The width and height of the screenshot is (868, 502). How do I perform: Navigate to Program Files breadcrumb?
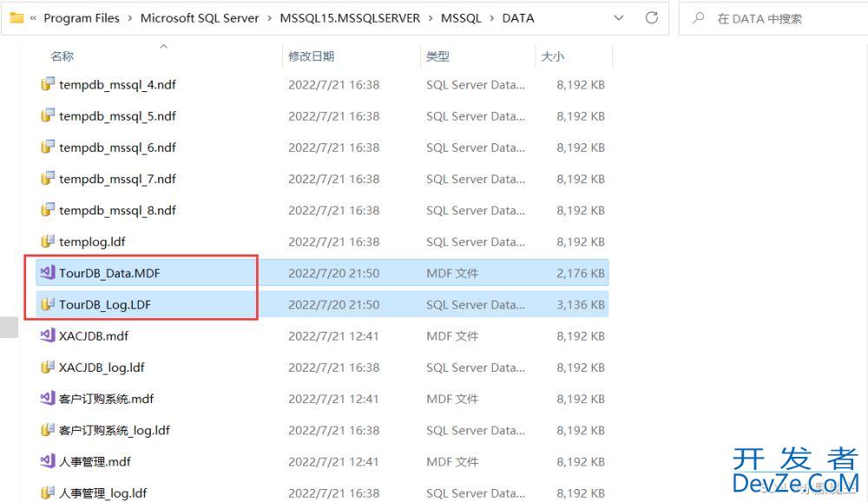[x=82, y=18]
